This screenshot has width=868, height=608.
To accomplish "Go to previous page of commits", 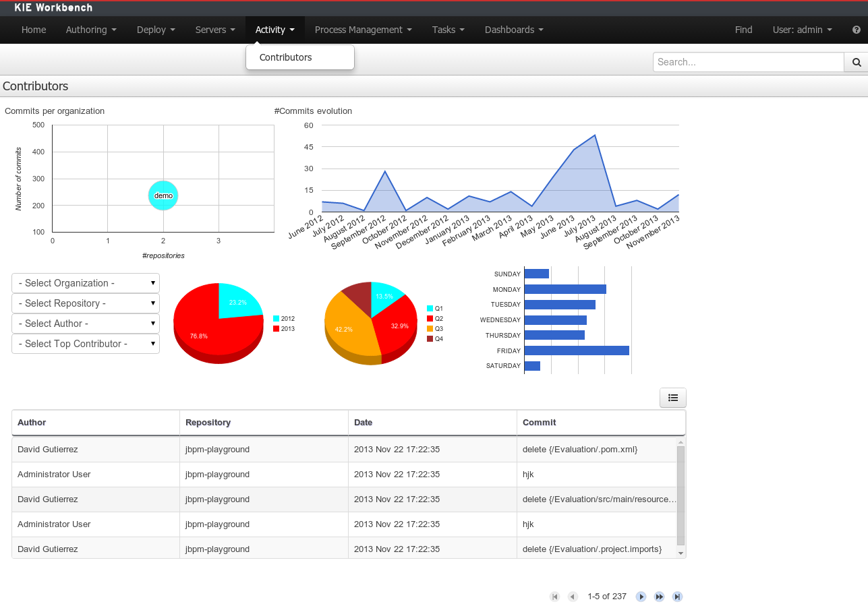I will coord(573,597).
